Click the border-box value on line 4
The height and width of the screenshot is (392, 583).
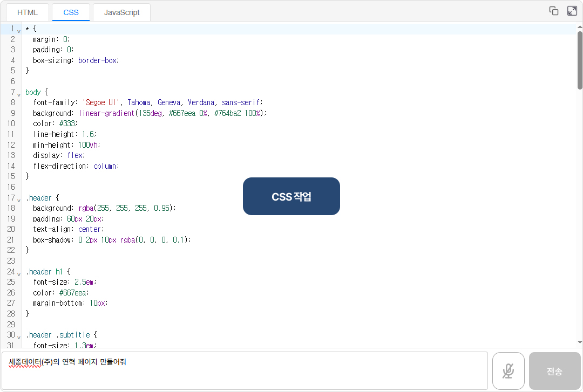click(x=98, y=60)
